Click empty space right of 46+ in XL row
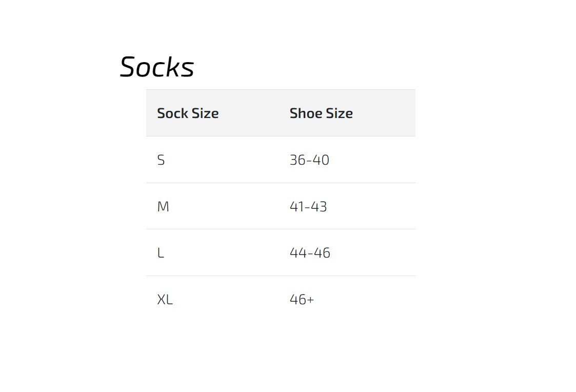The image size is (576, 392). 374,300
